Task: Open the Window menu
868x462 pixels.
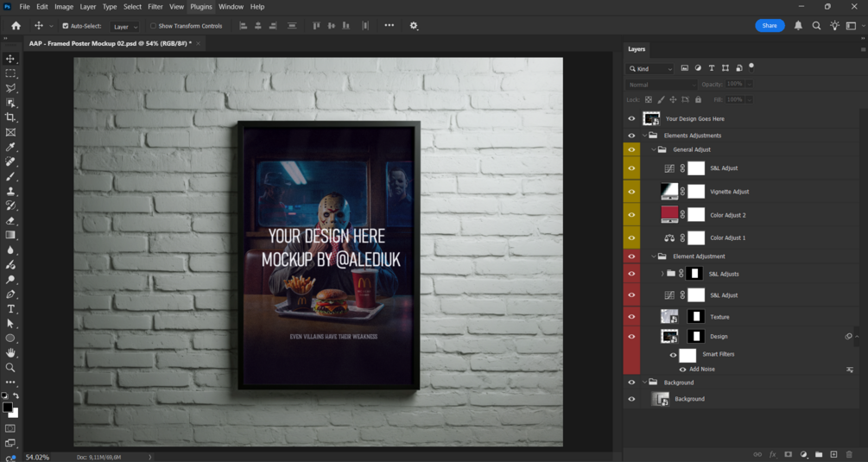Action: (x=231, y=7)
